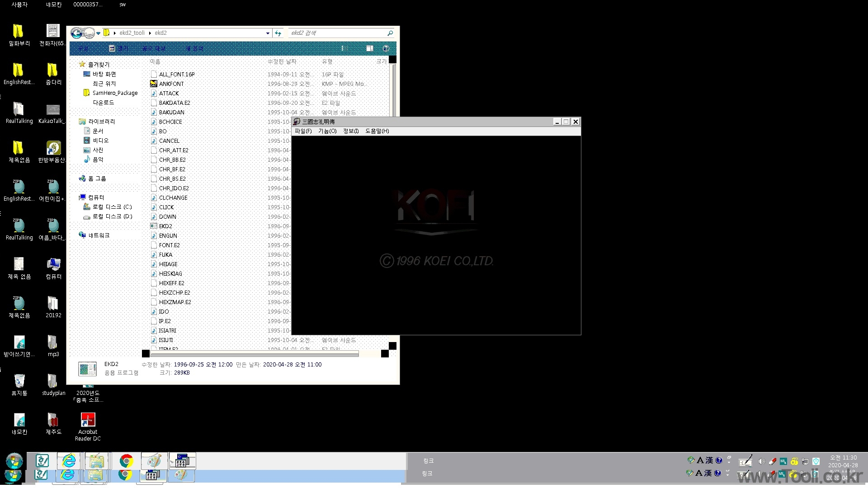This screenshot has width=868, height=488.
Task: Sort files by the 이름 column
Action: 155,61
